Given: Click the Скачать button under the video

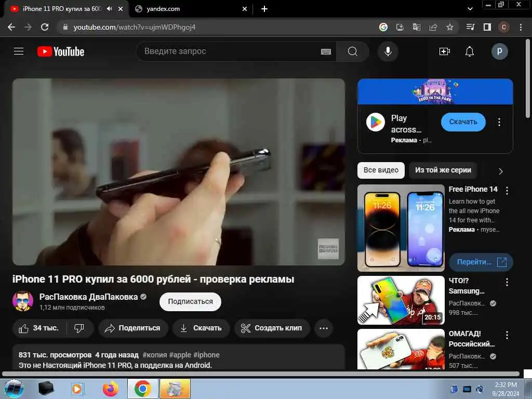Looking at the screenshot, I should pyautogui.click(x=201, y=328).
